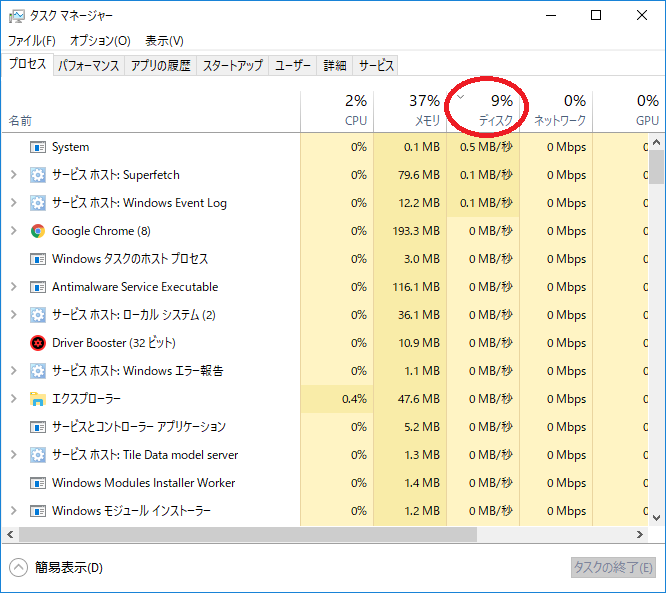666x593 pixels.
Task: Click the Google Chrome icon
Action: pyautogui.click(x=38, y=231)
